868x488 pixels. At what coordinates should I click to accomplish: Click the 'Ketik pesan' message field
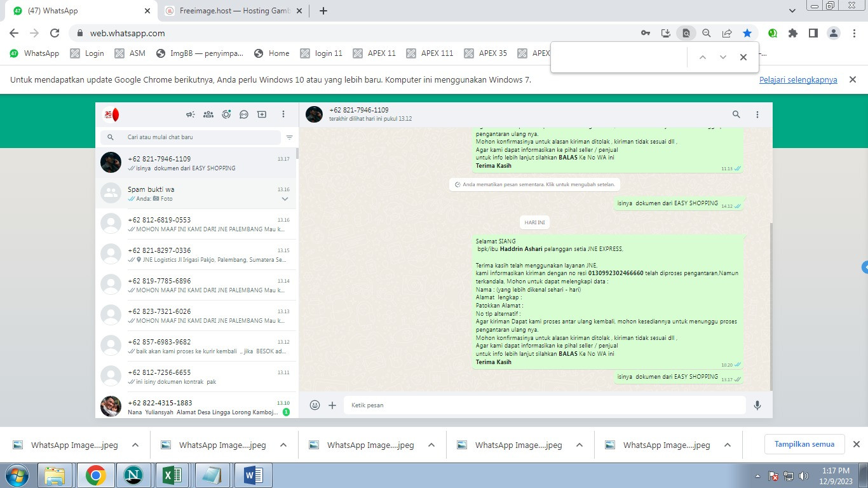[545, 405]
